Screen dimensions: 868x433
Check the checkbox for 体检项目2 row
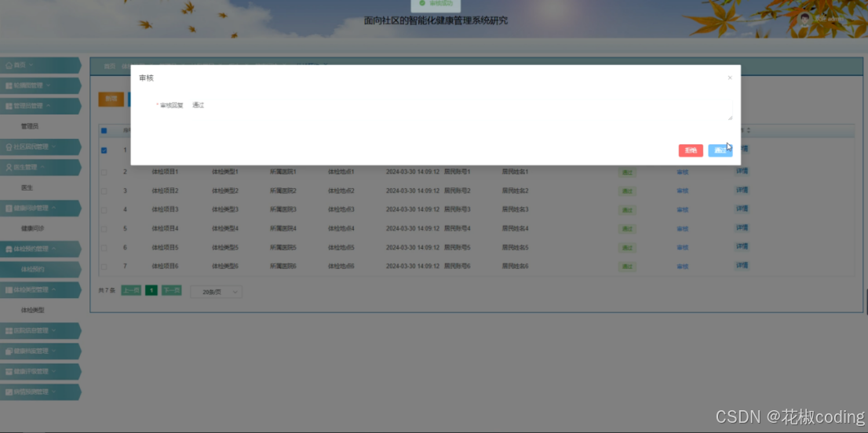click(104, 191)
